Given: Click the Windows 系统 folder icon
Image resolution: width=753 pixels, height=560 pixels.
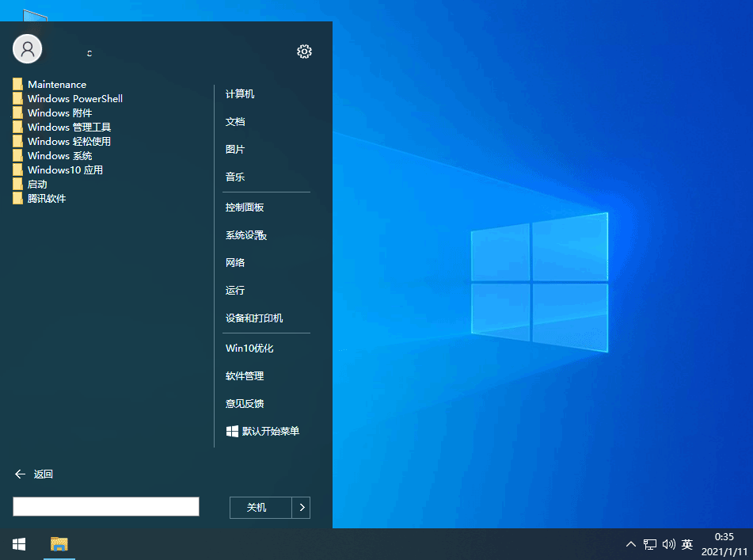Looking at the screenshot, I should tap(17, 155).
